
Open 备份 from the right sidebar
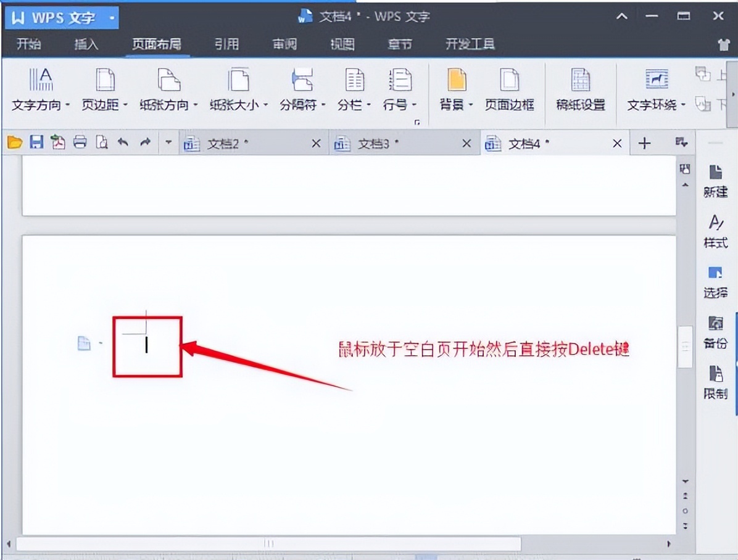[x=715, y=333]
